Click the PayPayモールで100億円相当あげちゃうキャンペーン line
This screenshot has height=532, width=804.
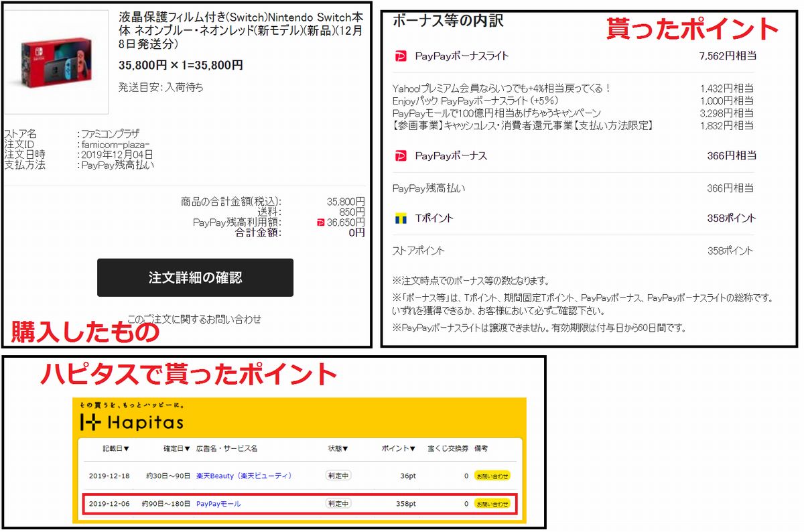pos(496,113)
